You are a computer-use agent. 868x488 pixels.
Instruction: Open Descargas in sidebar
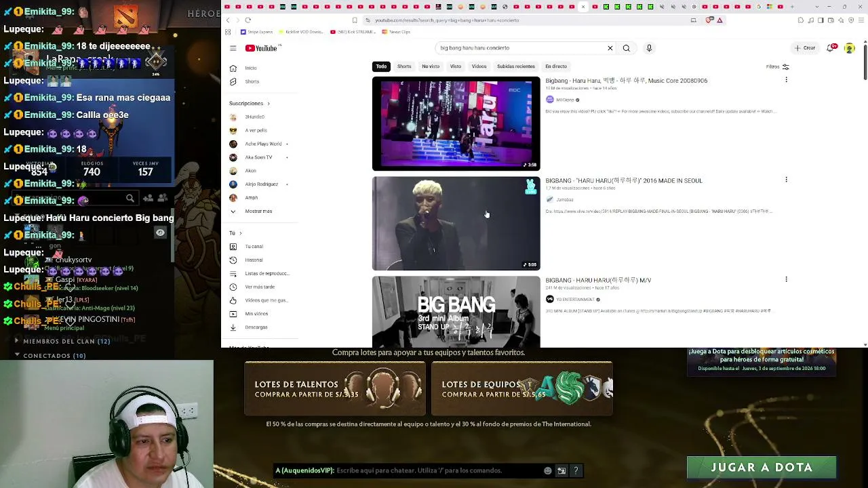(256, 327)
